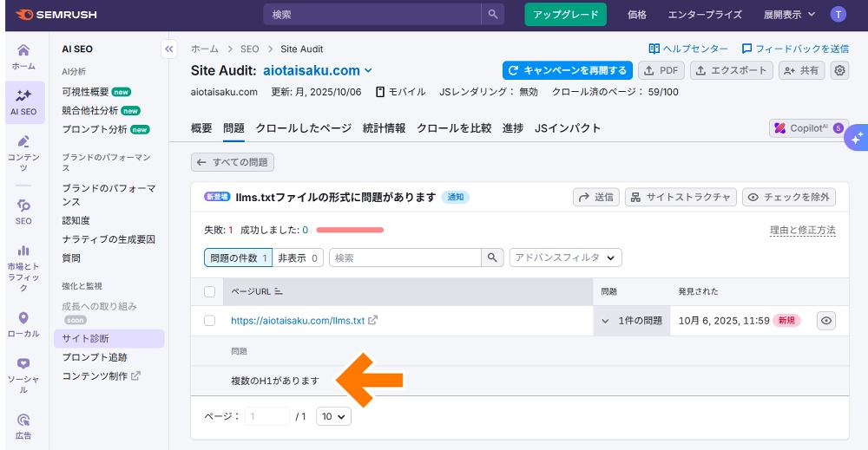
Task: Open the Content pencil icon in sidebar
Action: (23, 142)
